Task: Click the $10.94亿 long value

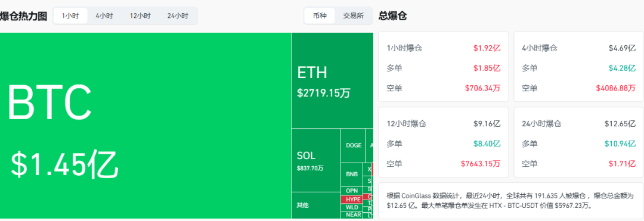Action: click(620, 144)
